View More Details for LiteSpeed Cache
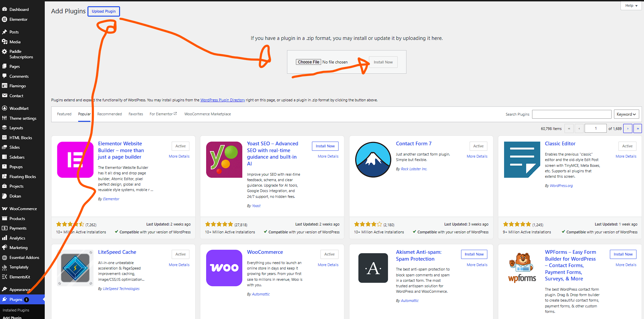The height and width of the screenshot is (319, 644). pyautogui.click(x=179, y=265)
